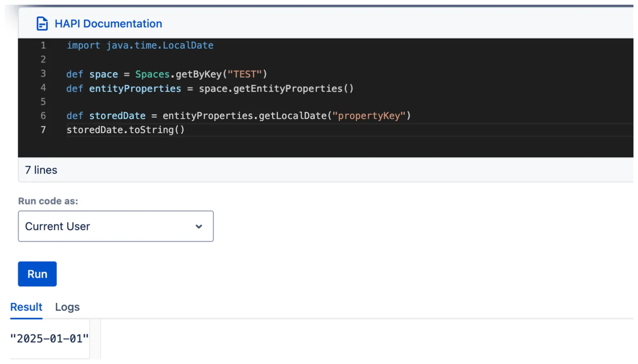Click line number 1 in gutter
638x364 pixels.
[43, 45]
